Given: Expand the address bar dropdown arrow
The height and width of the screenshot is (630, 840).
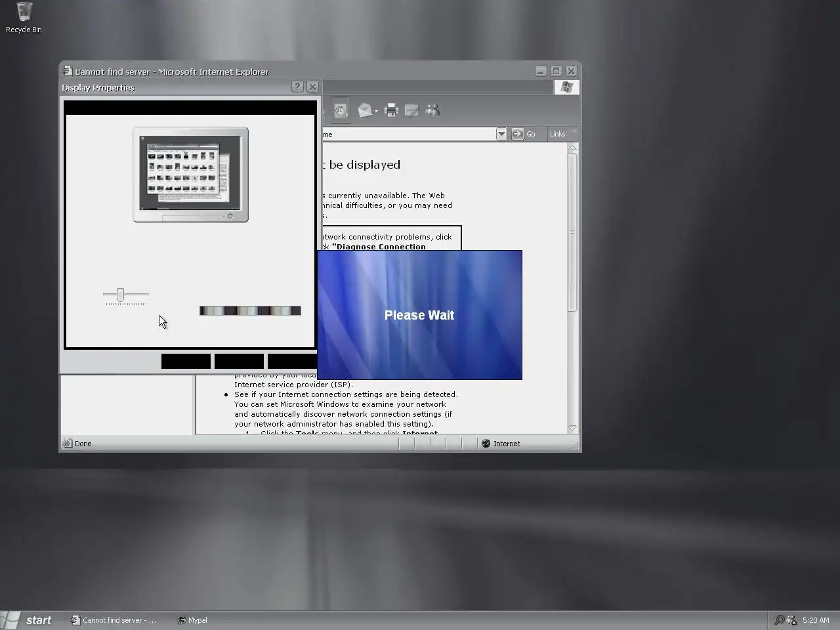Looking at the screenshot, I should [501, 134].
